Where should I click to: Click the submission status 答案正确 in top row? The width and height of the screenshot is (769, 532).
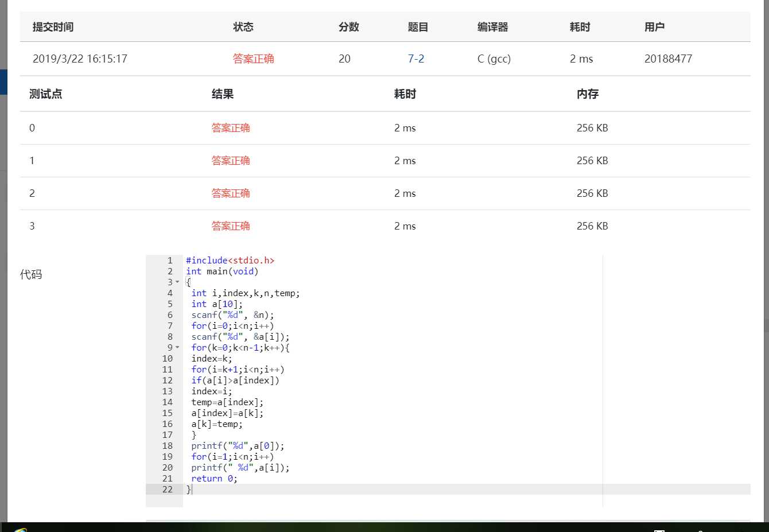point(253,59)
